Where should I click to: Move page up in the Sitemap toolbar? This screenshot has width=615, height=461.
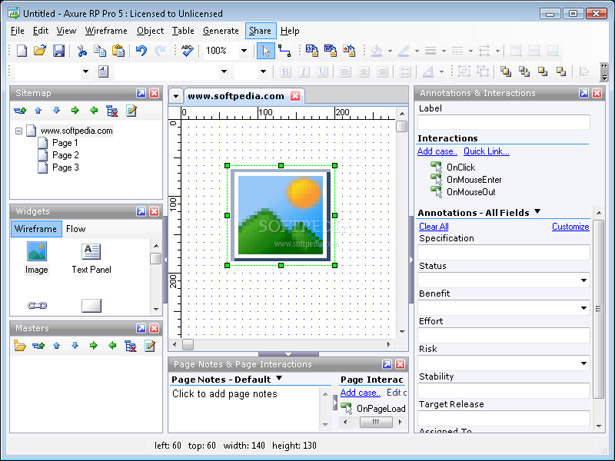[38, 111]
